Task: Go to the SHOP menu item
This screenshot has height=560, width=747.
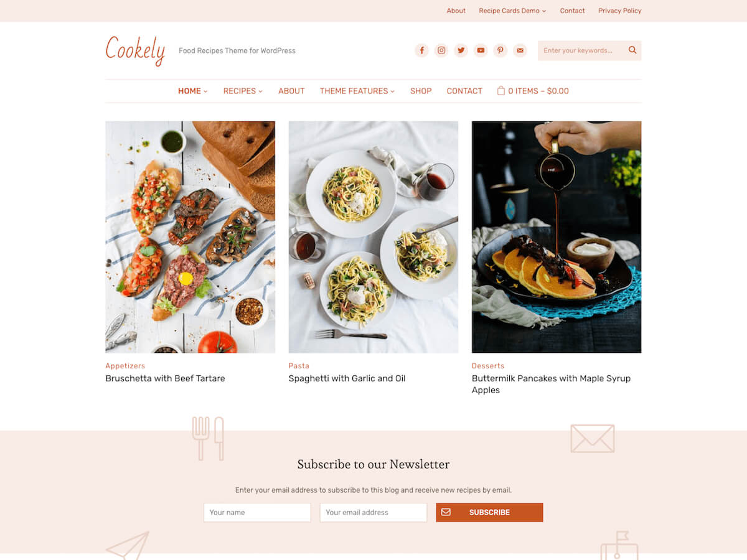Action: 421,91
